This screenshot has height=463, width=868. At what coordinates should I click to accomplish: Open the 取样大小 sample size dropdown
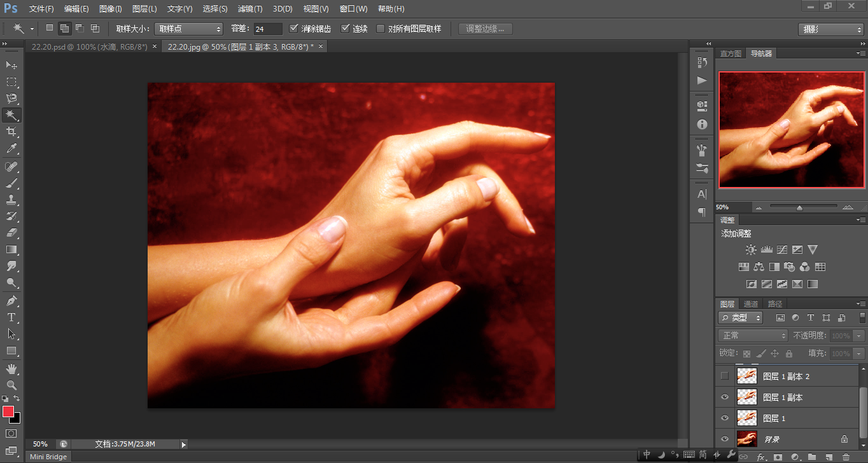click(x=189, y=29)
